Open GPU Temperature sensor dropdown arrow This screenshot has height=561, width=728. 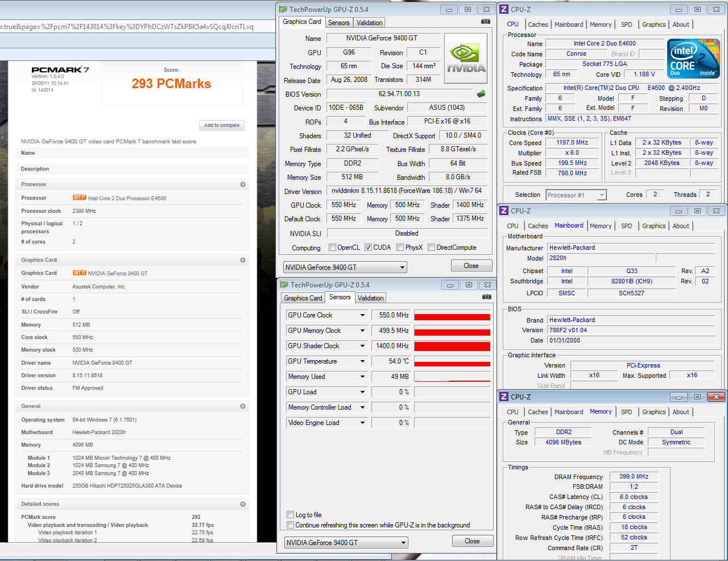coord(362,361)
